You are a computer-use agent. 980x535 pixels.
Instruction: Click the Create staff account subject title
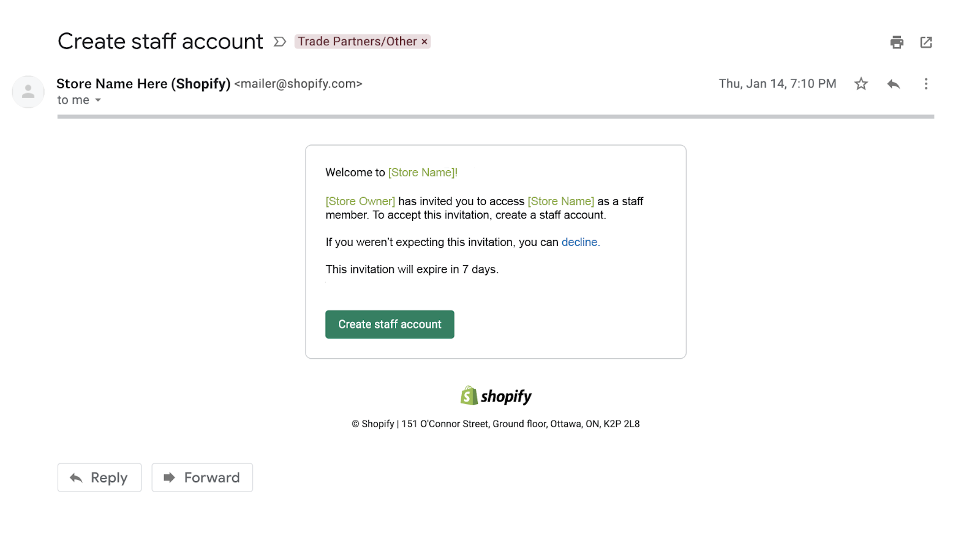(x=160, y=42)
